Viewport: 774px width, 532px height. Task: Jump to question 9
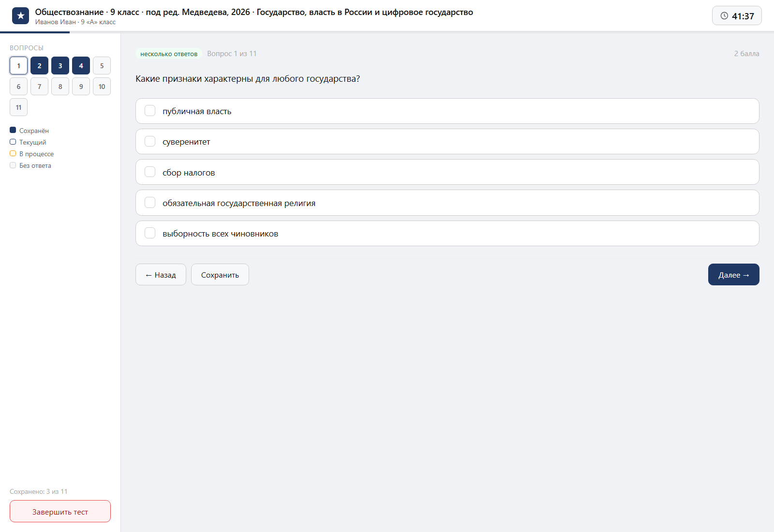(x=81, y=87)
